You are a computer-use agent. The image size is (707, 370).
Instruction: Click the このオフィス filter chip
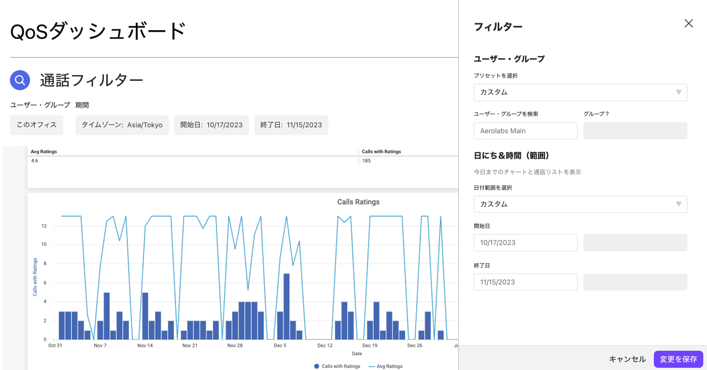pyautogui.click(x=37, y=125)
